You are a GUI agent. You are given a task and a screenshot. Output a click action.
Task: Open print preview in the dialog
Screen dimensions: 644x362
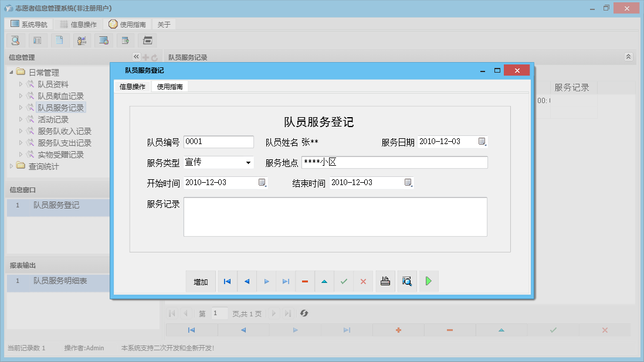[x=406, y=281]
